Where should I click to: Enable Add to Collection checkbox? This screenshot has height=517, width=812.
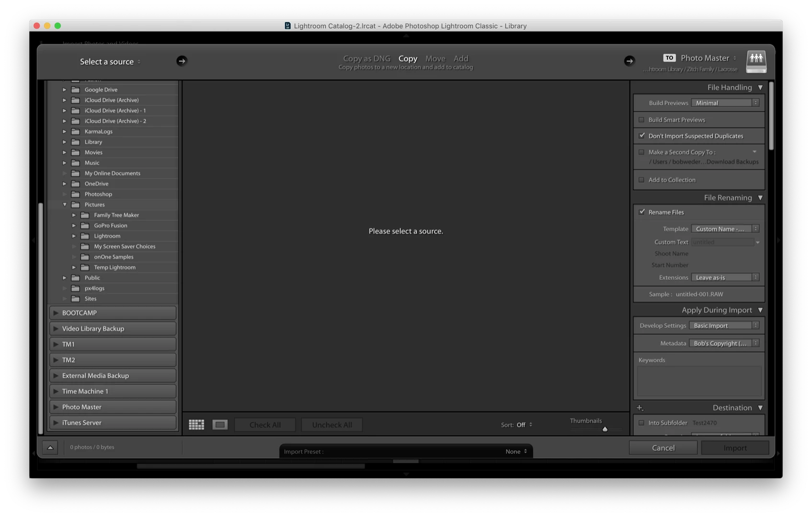pyautogui.click(x=641, y=180)
